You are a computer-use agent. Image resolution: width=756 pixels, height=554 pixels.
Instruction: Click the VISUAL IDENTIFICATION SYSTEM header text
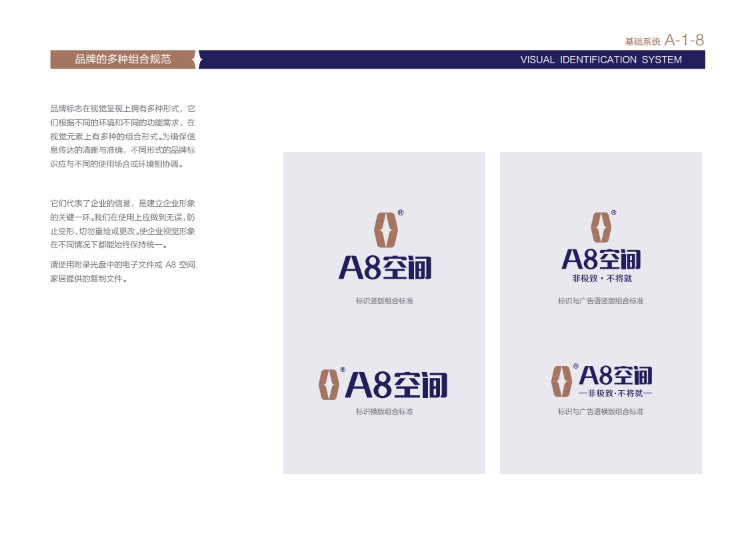tap(601, 60)
